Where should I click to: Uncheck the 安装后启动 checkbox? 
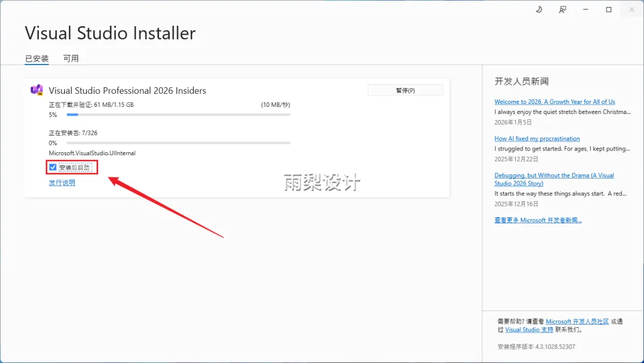[52, 167]
